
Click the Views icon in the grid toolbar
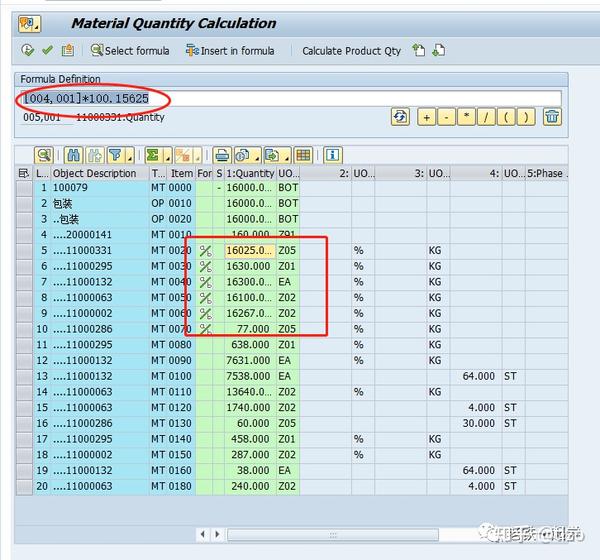243,155
